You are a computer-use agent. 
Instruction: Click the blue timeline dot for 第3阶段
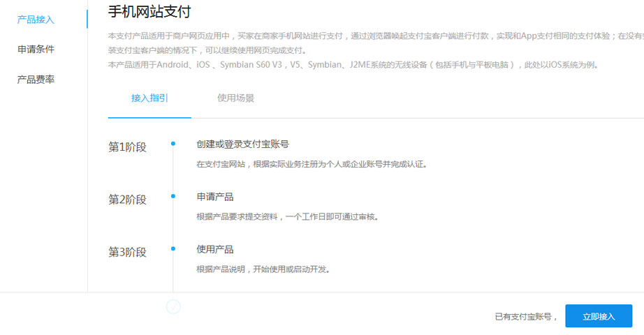(173, 249)
